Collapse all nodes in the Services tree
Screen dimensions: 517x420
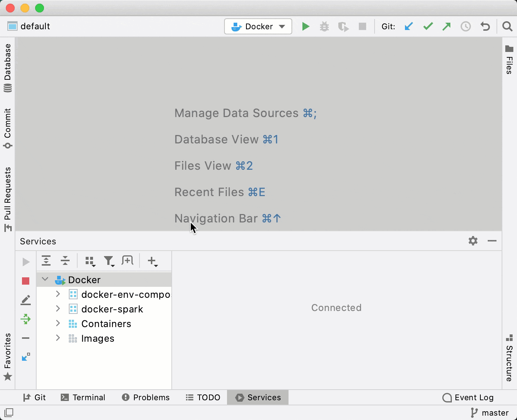[x=65, y=261]
